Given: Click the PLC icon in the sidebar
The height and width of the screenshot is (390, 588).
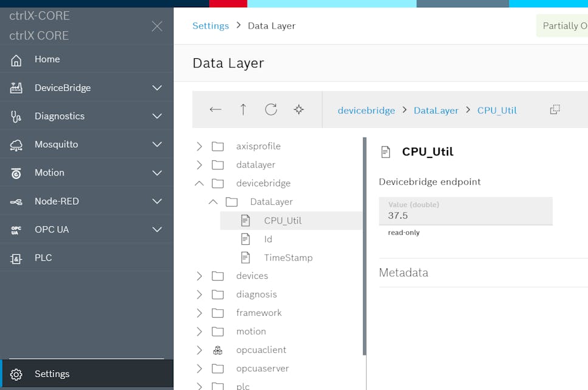Looking at the screenshot, I should coord(16,258).
